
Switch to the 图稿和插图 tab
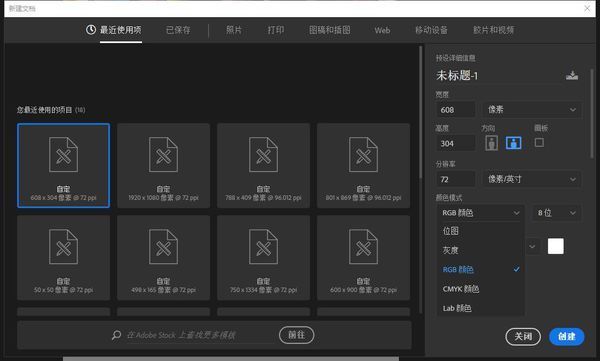[x=329, y=30]
